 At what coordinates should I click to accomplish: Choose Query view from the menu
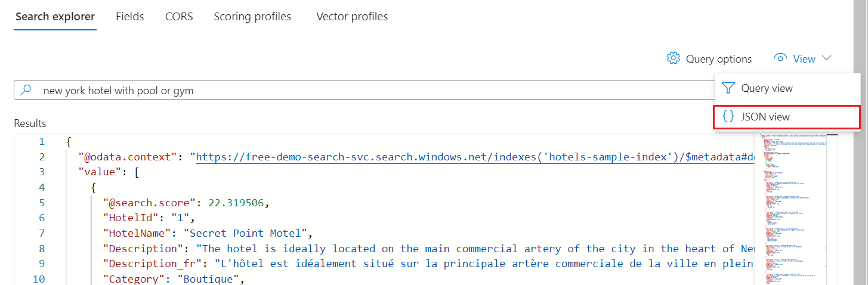(x=767, y=88)
